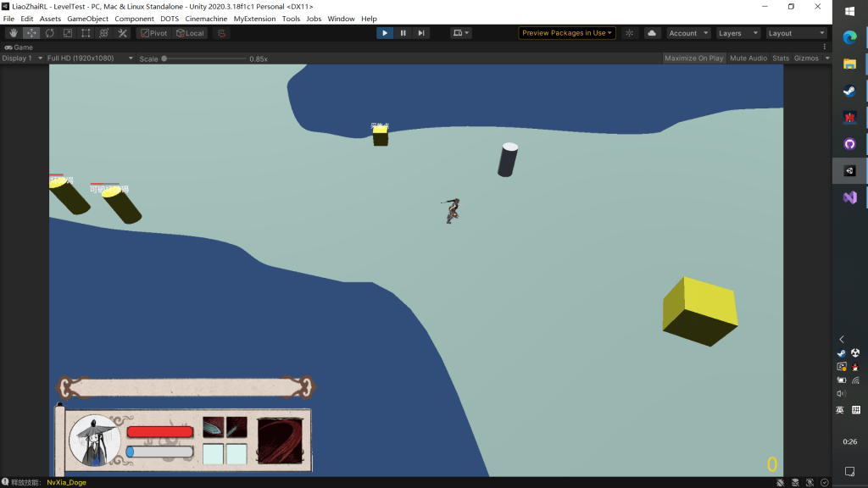
Task: Toggle the Stats overlay
Action: [x=780, y=58]
